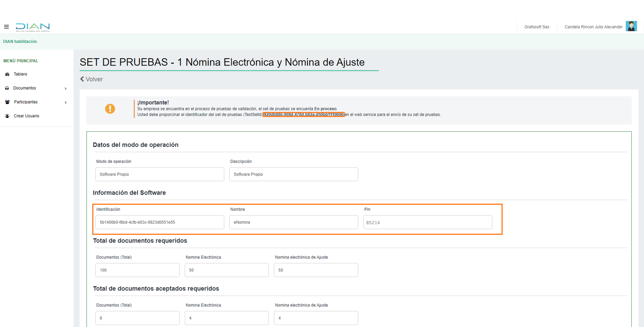The width and height of the screenshot is (644, 327).
Task: Click the Pin field showing 85214
Action: (427, 222)
